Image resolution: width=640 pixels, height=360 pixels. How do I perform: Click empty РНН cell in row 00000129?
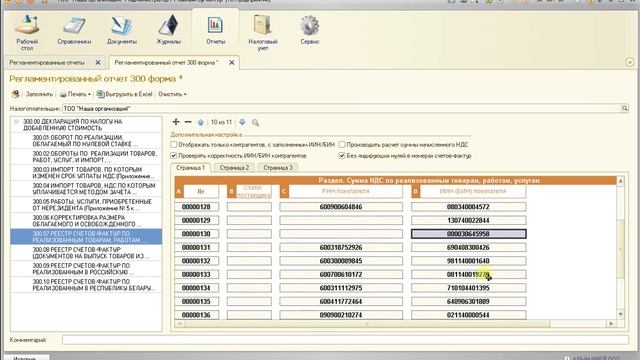[341, 220]
